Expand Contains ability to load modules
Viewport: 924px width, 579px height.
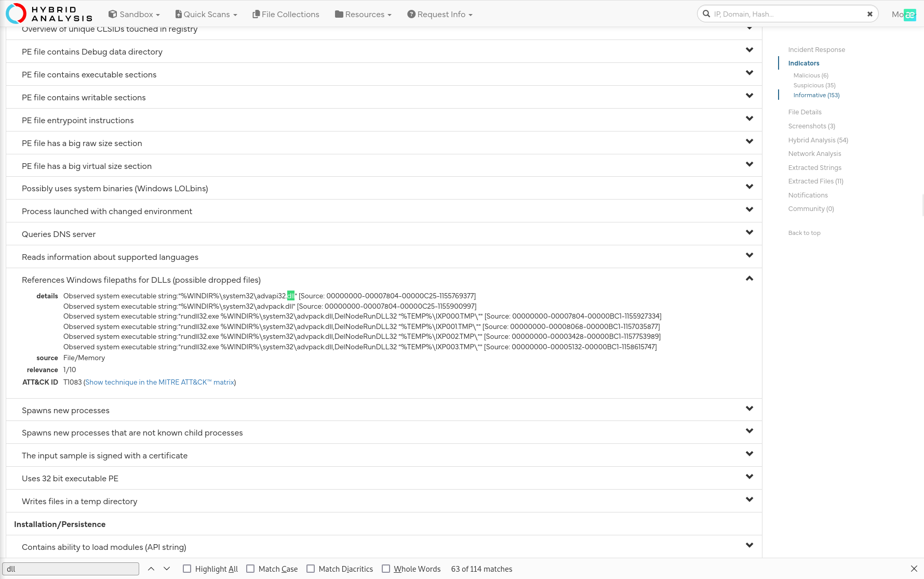click(384, 547)
